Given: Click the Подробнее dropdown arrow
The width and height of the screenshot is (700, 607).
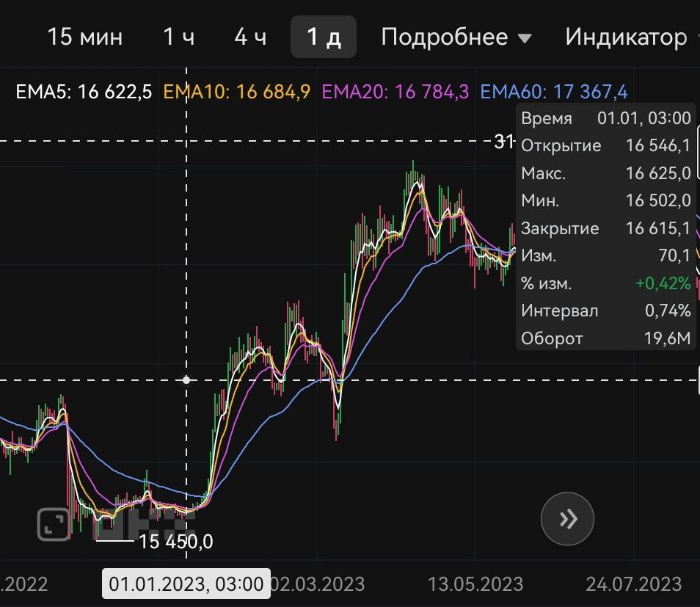Looking at the screenshot, I should tap(525, 38).
